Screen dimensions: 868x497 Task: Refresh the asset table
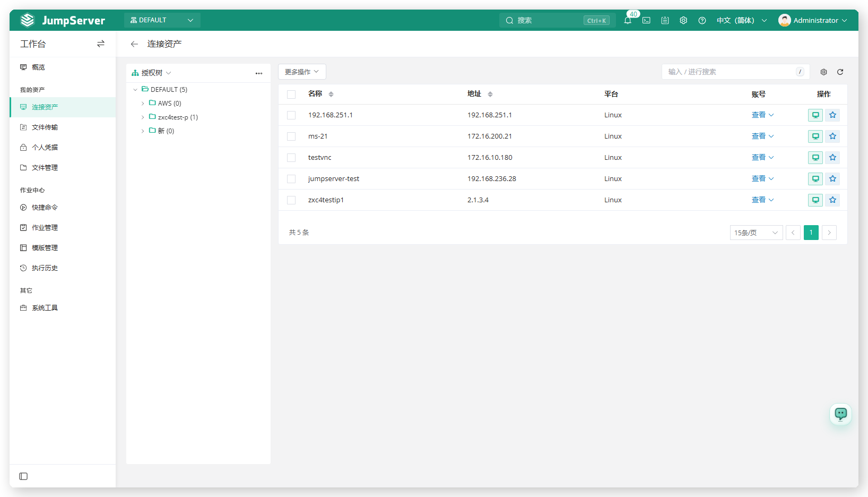[840, 72]
